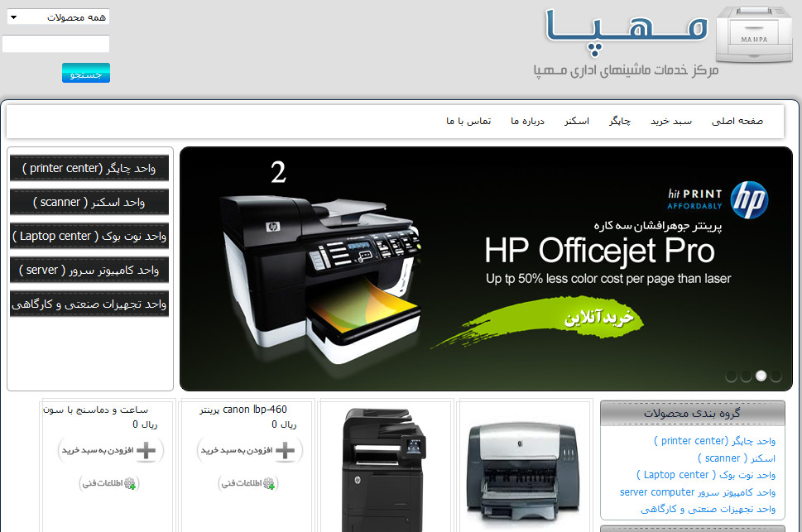
Task: Open the درباره ما menu item
Action: 527,122
